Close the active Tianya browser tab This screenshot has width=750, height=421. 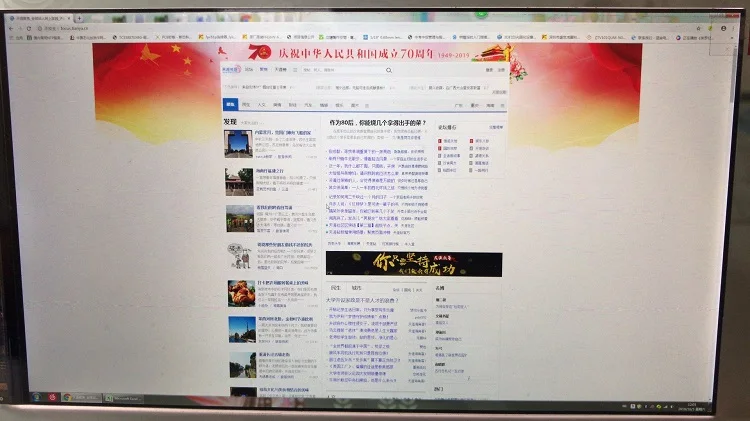pos(69,19)
